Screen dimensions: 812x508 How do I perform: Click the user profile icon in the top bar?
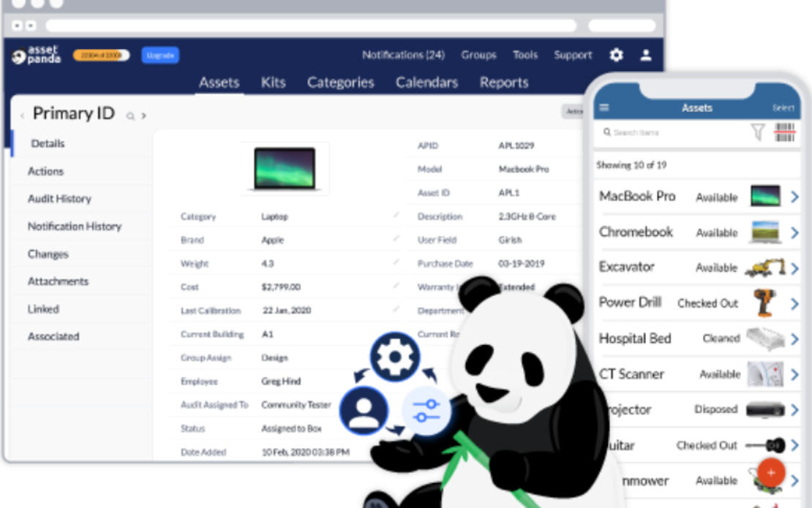tap(645, 54)
